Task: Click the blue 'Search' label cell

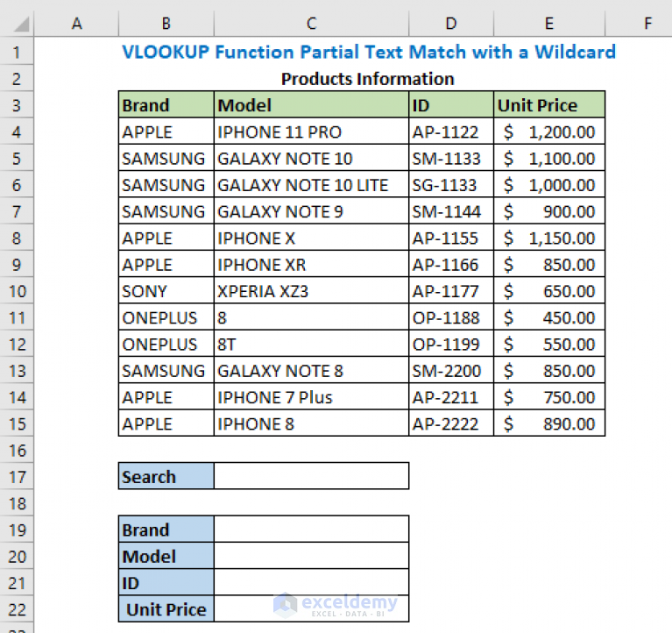Action: point(166,476)
